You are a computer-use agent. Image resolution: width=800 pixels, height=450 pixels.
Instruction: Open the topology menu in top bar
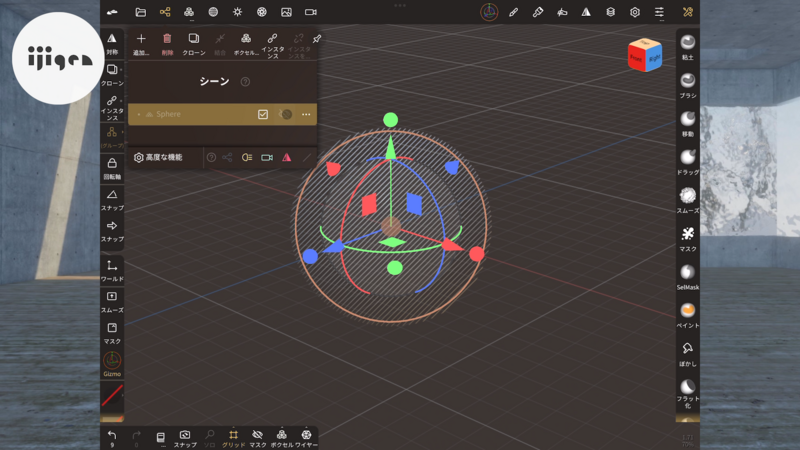(189, 12)
